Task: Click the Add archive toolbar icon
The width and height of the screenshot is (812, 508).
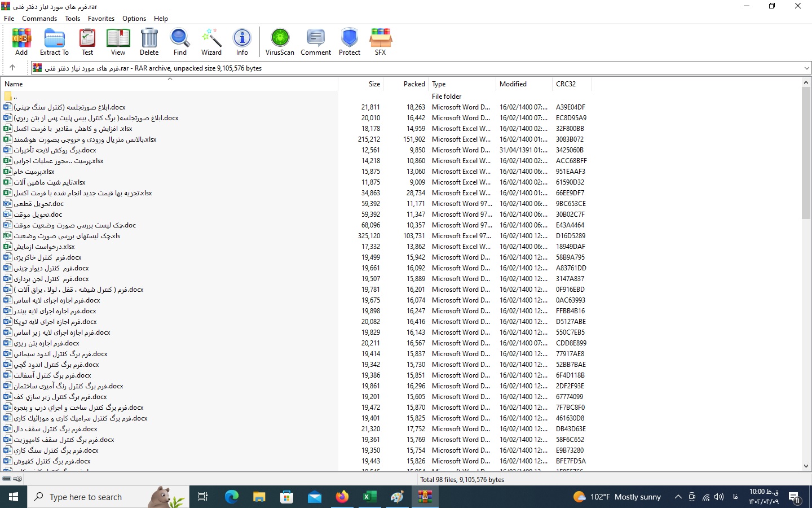Action: 21,42
